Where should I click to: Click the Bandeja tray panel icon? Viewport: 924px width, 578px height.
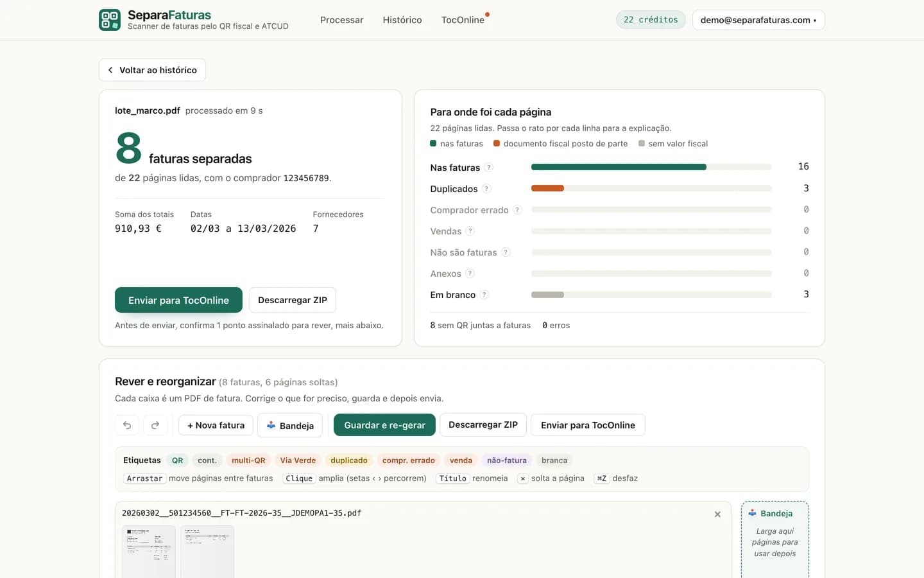[x=752, y=513]
